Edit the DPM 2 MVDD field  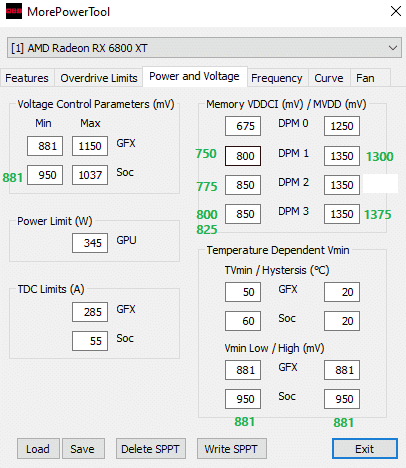pos(342,185)
